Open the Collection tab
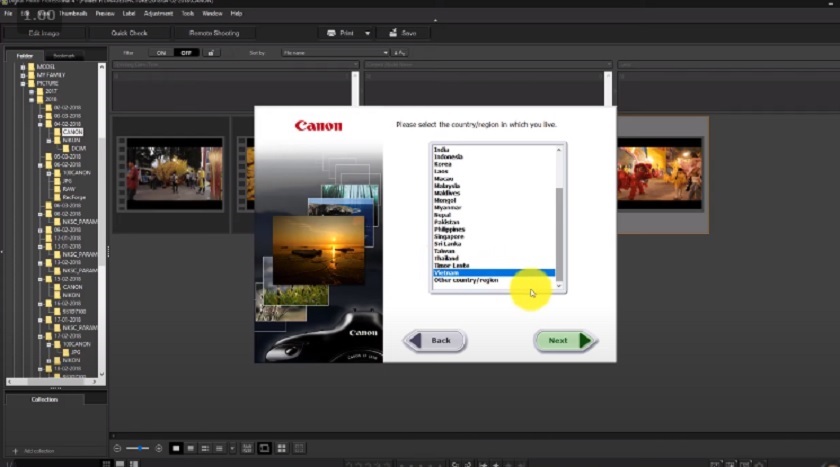Viewport: 840px width, 467px height. 44,400
